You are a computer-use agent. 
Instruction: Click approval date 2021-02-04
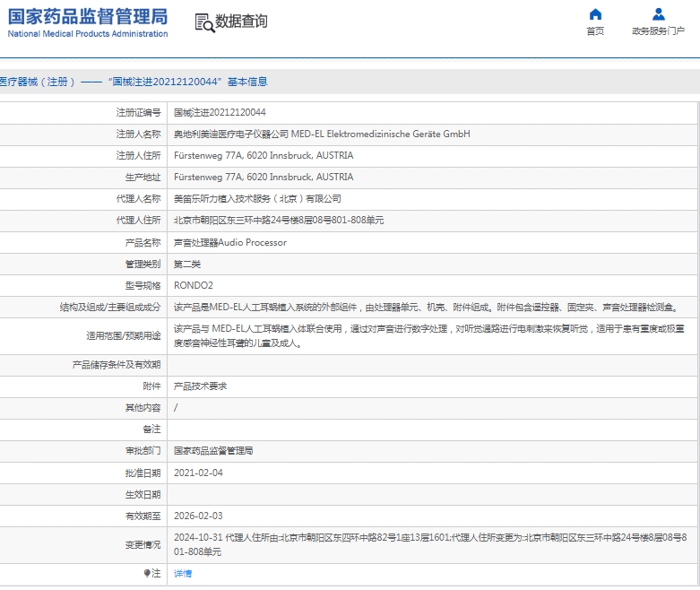(198, 473)
